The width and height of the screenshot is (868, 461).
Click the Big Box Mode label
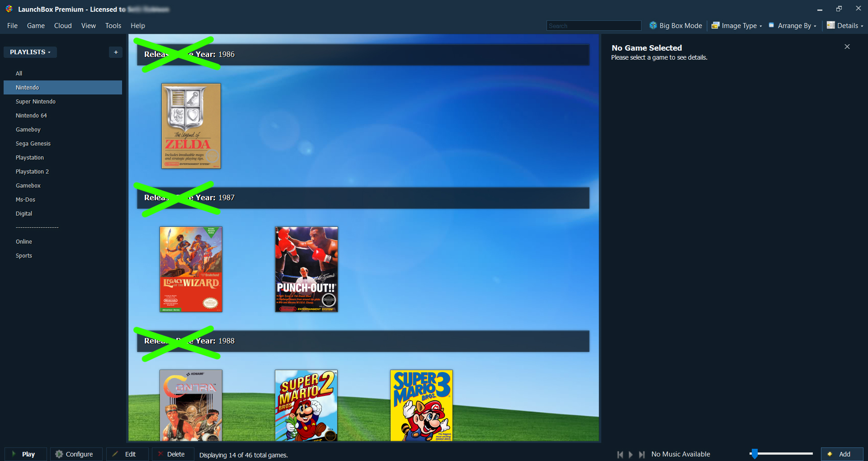pyautogui.click(x=681, y=26)
